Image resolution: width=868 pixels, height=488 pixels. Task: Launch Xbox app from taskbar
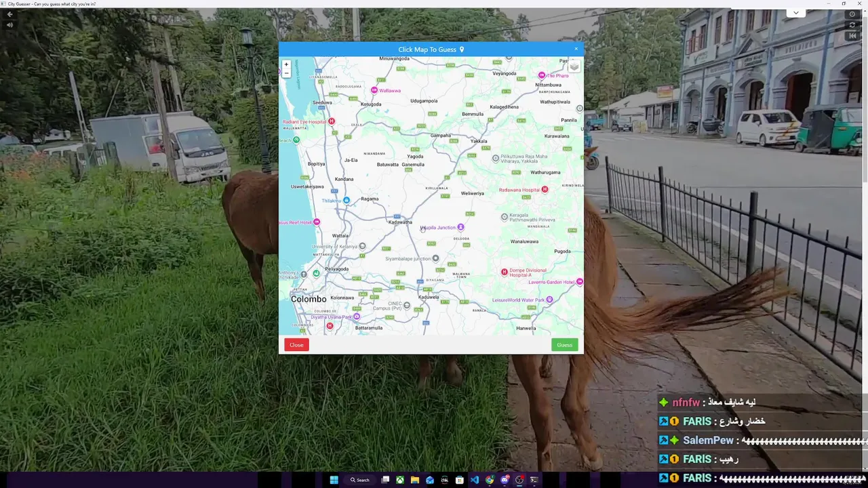[400, 480]
